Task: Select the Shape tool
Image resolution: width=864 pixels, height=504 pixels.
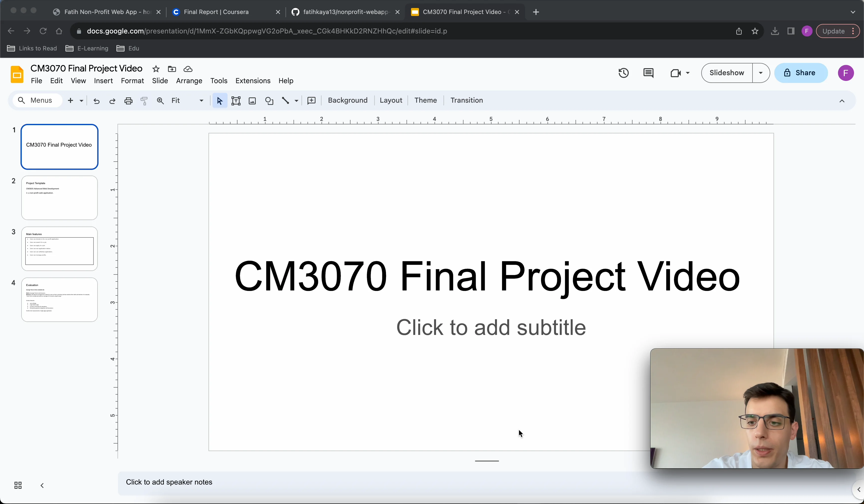Action: (x=269, y=100)
